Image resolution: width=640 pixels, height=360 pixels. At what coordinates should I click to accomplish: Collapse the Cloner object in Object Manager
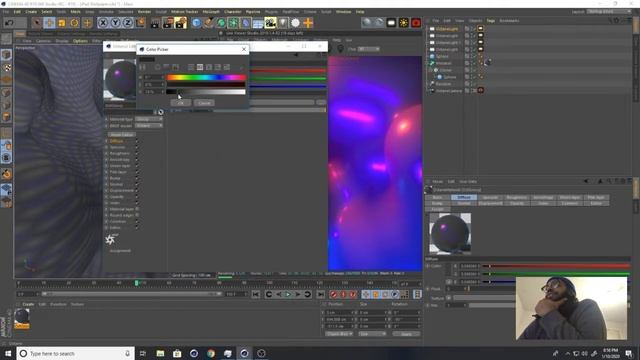click(x=430, y=70)
